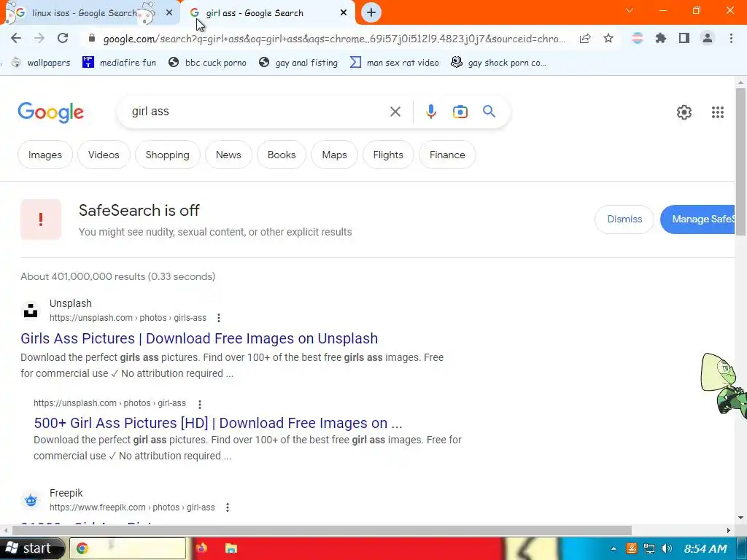
Task: View site information padlock
Action: 92,38
